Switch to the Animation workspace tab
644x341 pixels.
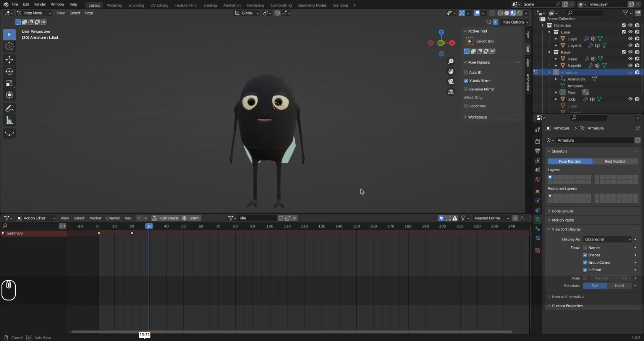tap(232, 5)
